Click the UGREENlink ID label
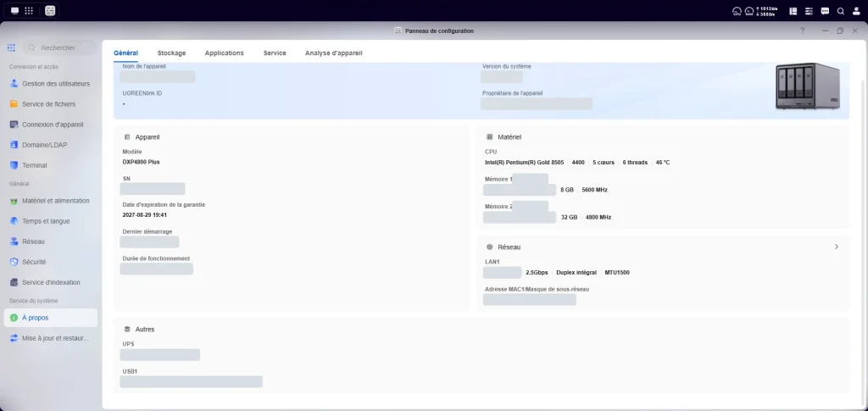The image size is (868, 411). (x=142, y=93)
